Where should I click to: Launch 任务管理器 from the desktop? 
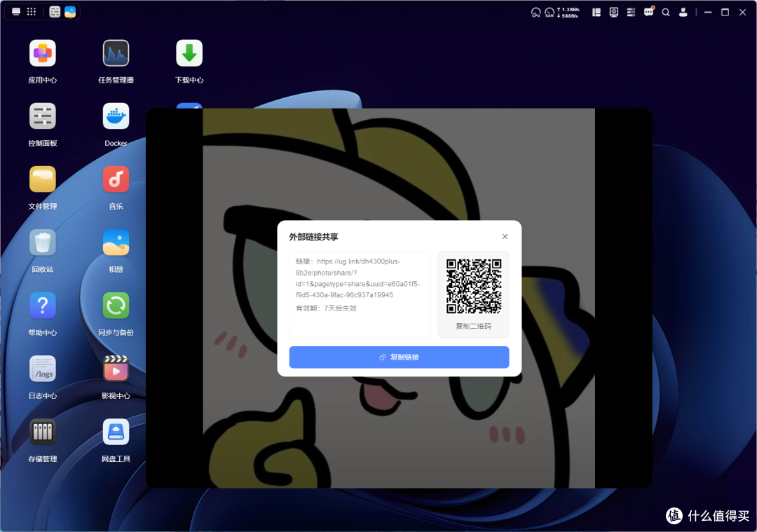coord(116,53)
